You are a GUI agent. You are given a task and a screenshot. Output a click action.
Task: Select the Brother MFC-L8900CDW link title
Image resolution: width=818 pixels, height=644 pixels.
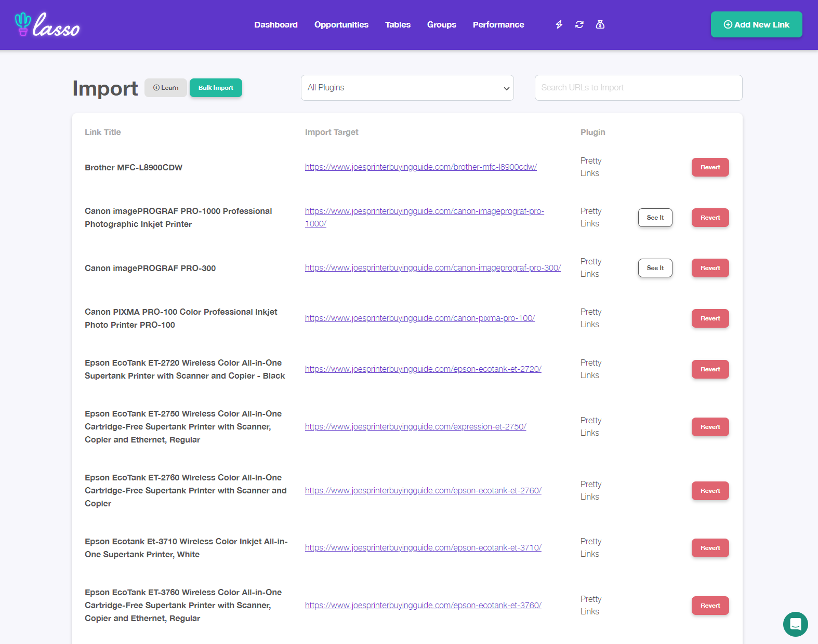coord(134,167)
